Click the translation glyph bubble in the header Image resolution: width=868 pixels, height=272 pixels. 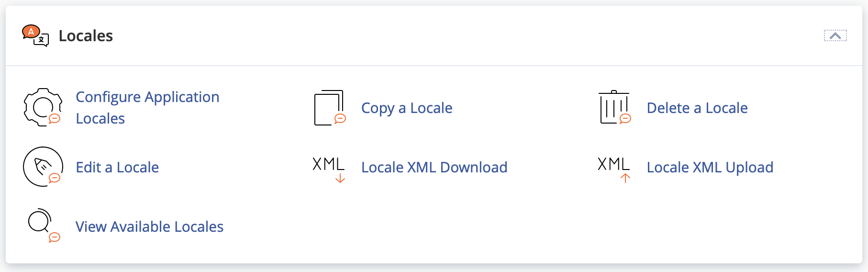point(42,40)
